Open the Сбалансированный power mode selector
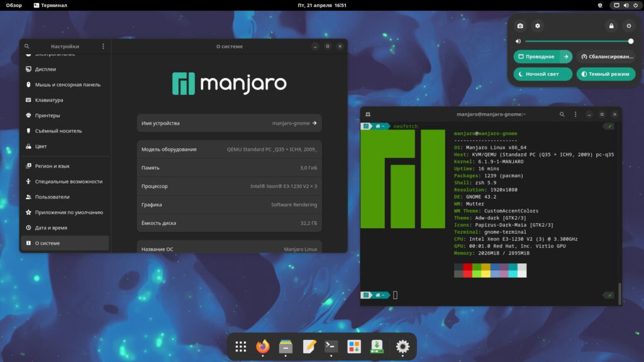 click(x=606, y=57)
